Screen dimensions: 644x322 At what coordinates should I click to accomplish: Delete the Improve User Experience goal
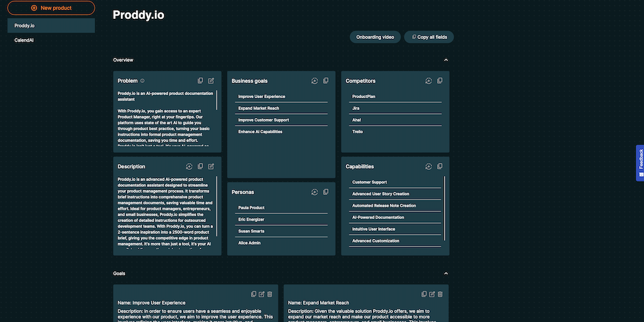coord(270,294)
